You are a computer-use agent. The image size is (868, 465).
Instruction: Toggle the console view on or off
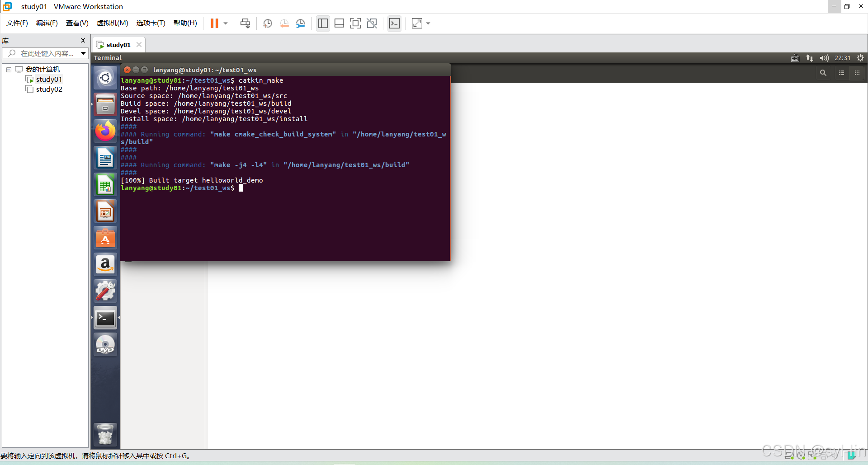[x=394, y=23]
